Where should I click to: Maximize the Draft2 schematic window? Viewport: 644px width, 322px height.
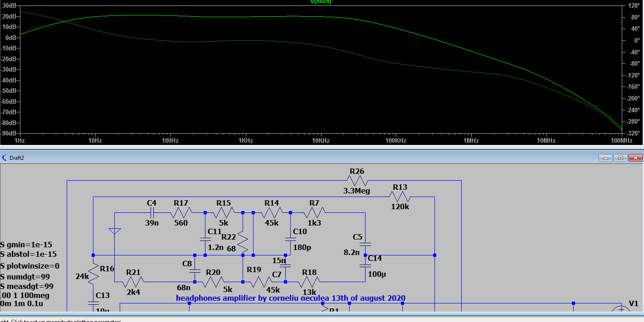click(x=620, y=158)
